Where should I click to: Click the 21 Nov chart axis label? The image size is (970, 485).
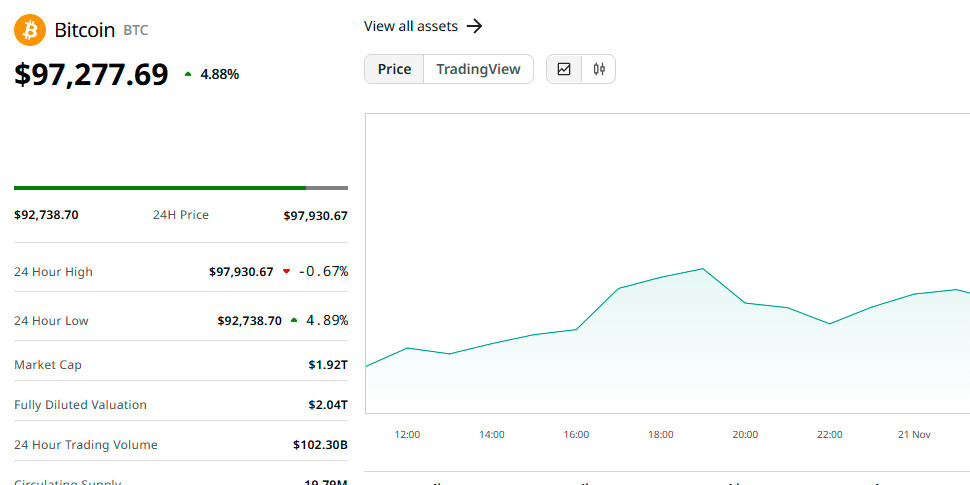click(x=914, y=435)
